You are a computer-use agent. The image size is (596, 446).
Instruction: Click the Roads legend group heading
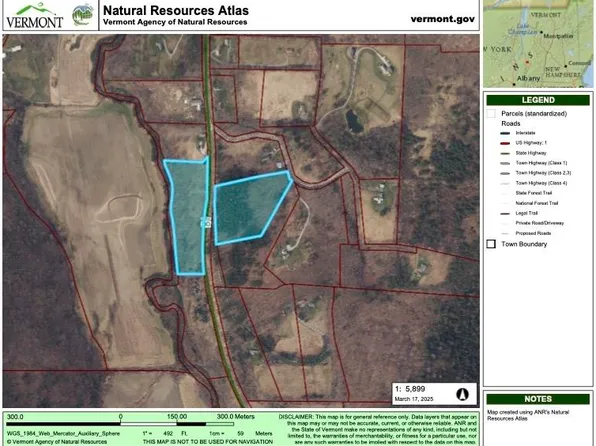click(x=510, y=124)
